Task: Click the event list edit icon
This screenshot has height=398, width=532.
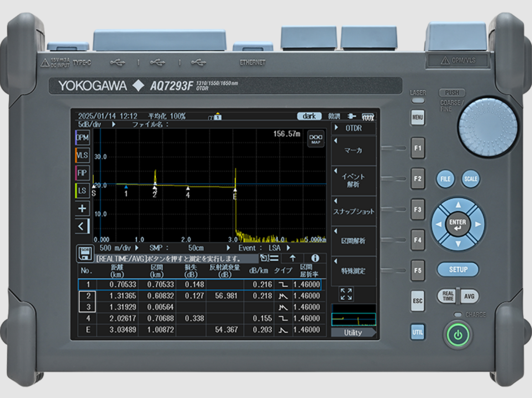Action: [269, 258]
